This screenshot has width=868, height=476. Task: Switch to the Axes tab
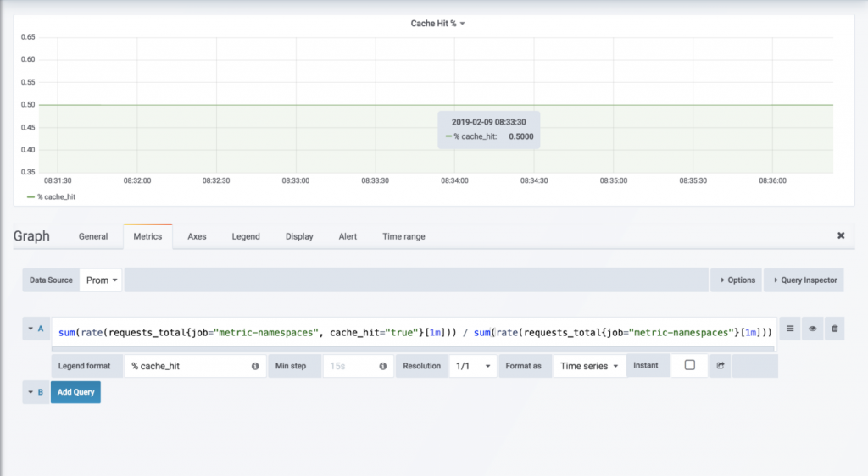(x=197, y=236)
